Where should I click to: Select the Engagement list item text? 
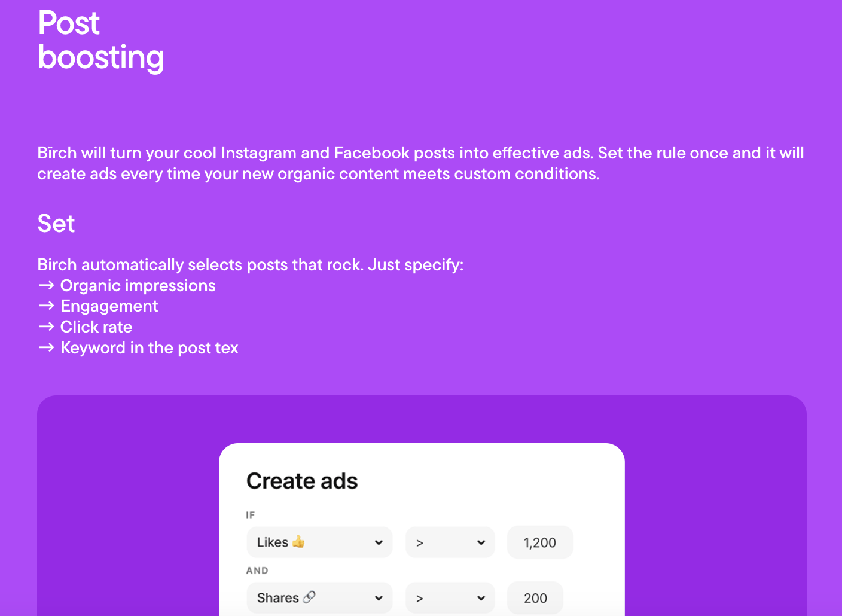pyautogui.click(x=109, y=306)
